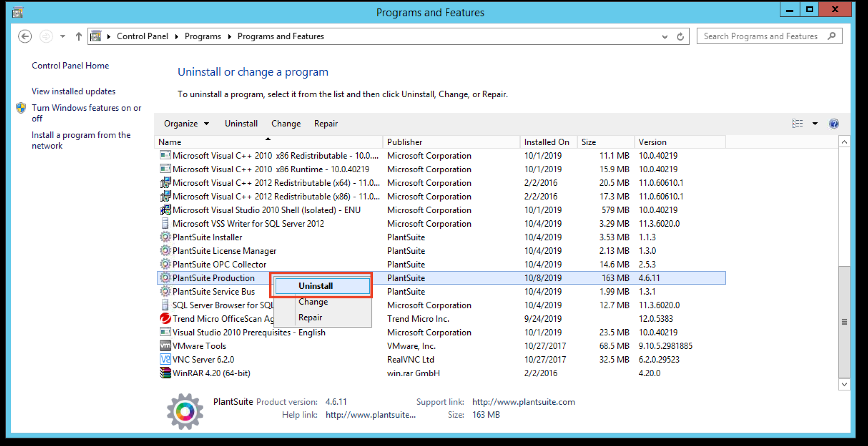
Task: Click the toolbar Change button
Action: 286,123
